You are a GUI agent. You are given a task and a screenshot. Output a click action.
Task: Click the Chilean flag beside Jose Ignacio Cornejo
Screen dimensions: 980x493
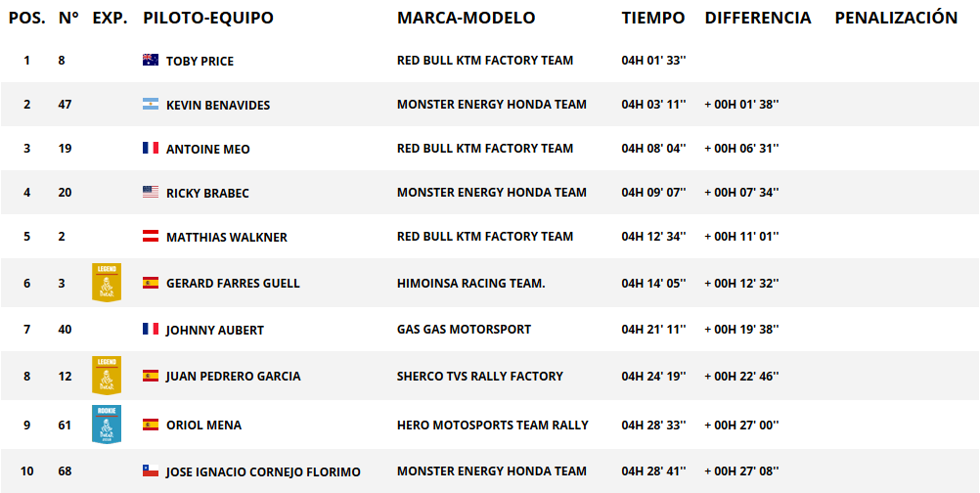coord(150,471)
